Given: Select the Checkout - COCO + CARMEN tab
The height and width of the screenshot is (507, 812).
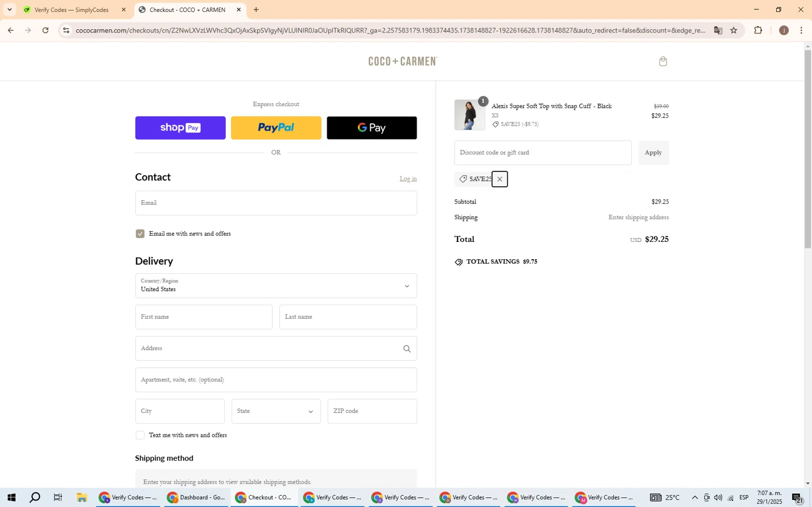Looking at the screenshot, I should click(x=188, y=10).
